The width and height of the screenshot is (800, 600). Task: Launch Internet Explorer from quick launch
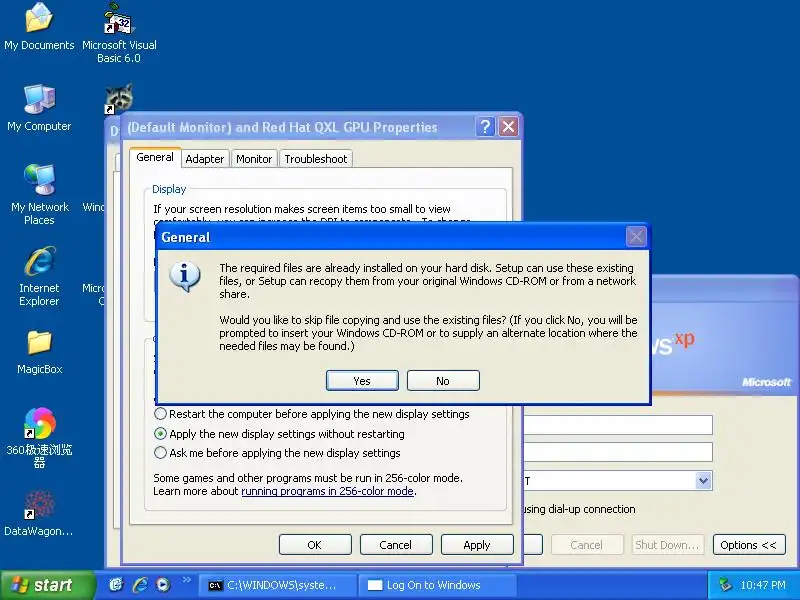point(140,585)
